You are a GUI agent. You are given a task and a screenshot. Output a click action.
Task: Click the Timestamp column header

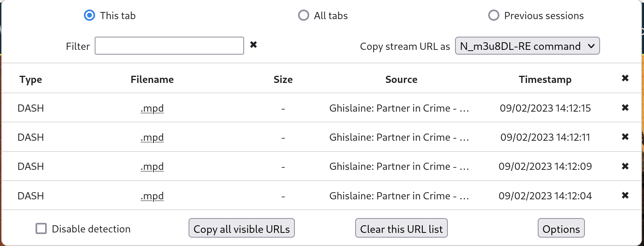(x=545, y=80)
